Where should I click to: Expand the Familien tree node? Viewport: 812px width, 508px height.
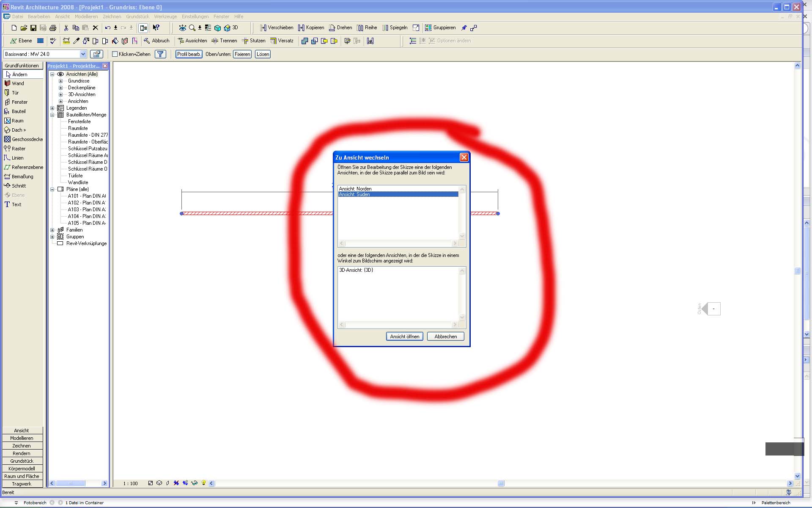click(x=52, y=230)
